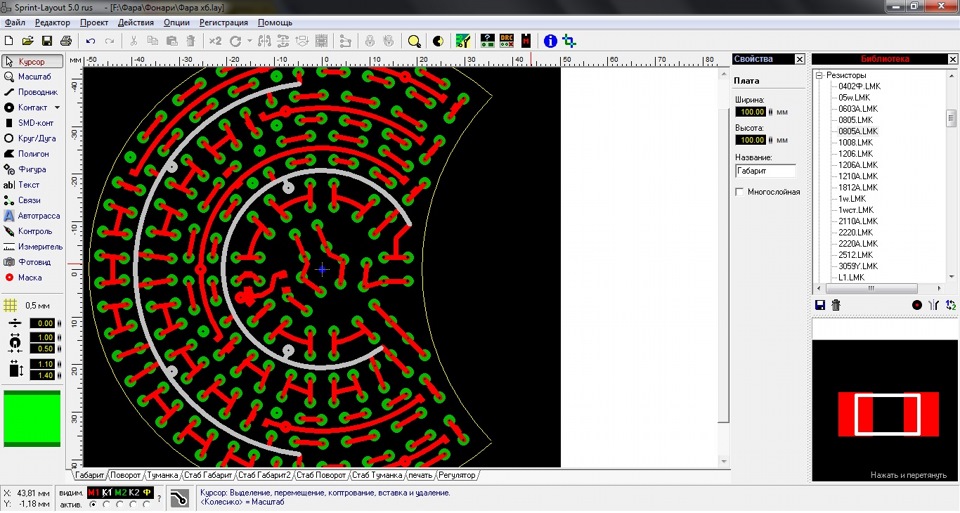Enable the Многослойная checkbox
Screen dimensions: 960x513
[740, 192]
